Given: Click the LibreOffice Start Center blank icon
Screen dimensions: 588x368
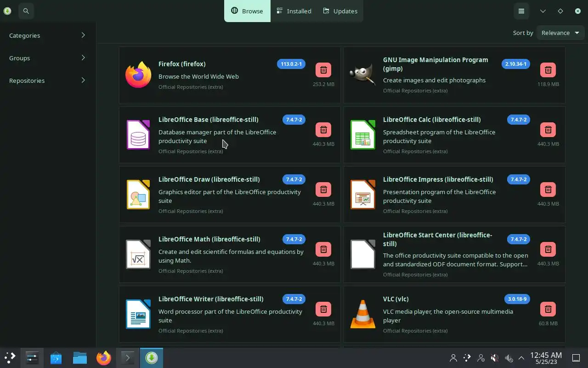Looking at the screenshot, I should click(x=363, y=254).
